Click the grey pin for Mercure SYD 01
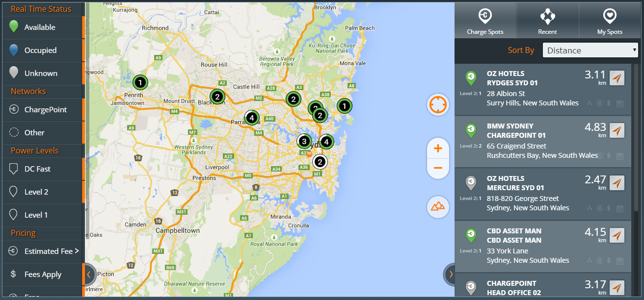This screenshot has width=644, height=300. (471, 183)
